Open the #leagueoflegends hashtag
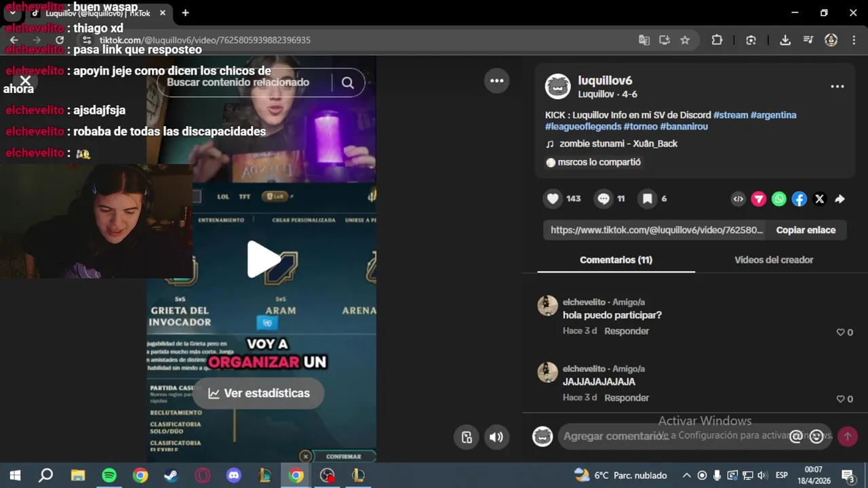The width and height of the screenshot is (868, 488). (583, 127)
